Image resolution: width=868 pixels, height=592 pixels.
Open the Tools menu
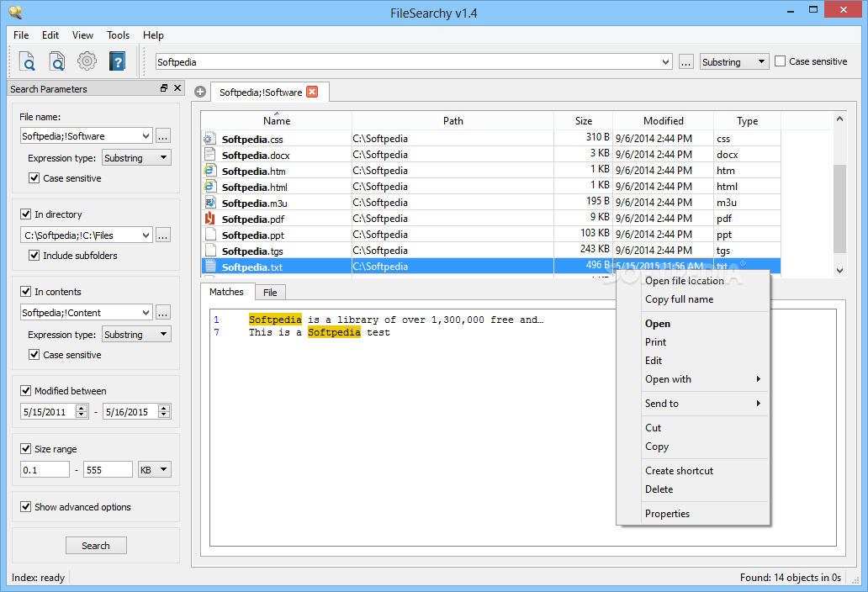118,34
